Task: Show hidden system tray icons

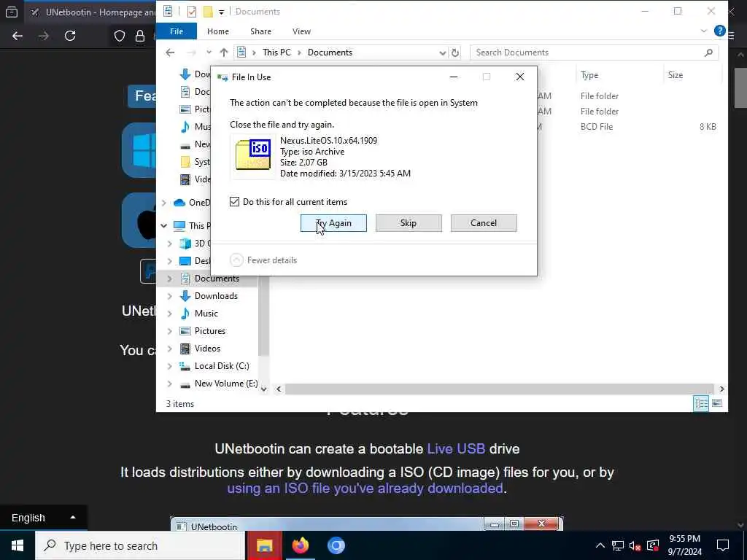Action: point(600,545)
